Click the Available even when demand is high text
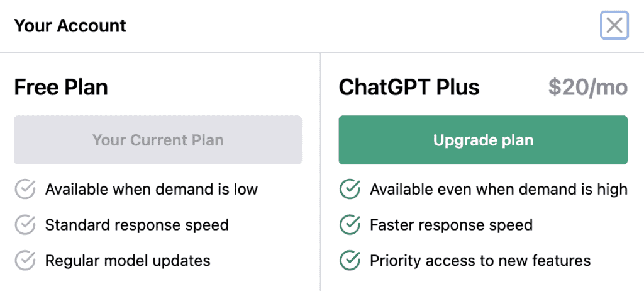Viewport: 644px width, 291px height. pyautogui.click(x=498, y=189)
